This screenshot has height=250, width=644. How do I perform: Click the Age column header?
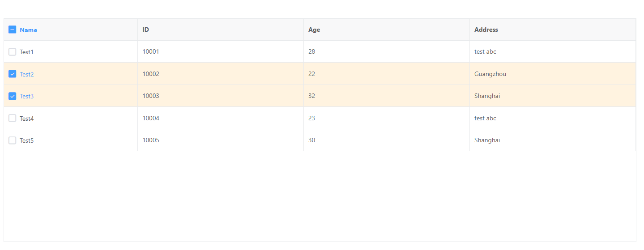(314, 30)
